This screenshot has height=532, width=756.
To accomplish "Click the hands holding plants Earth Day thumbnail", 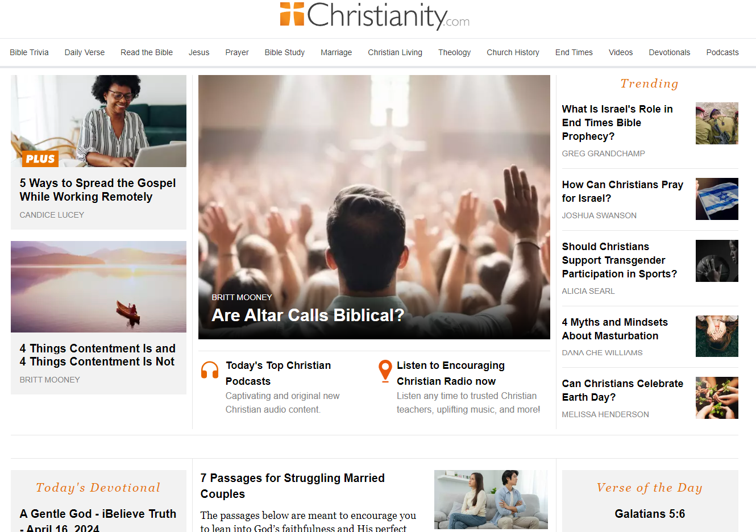I will tap(717, 398).
